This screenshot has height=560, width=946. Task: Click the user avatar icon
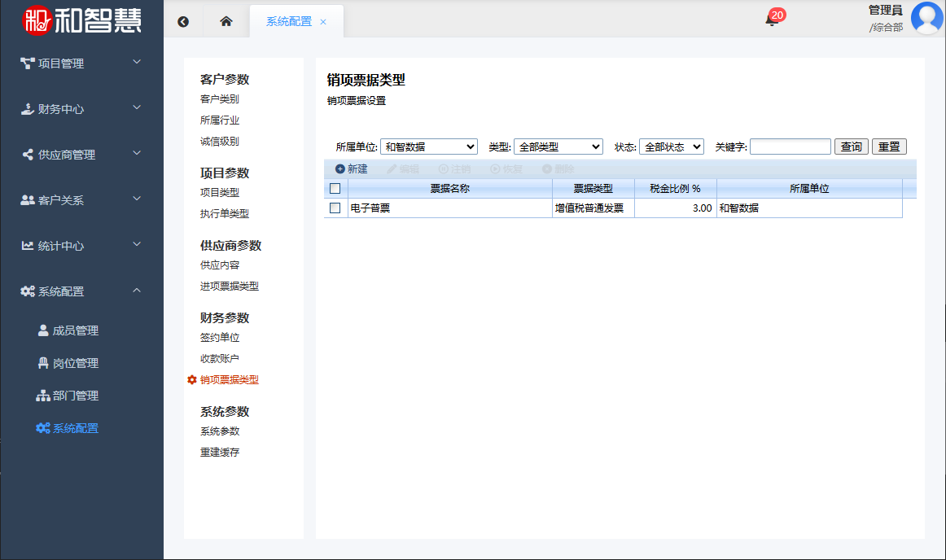(926, 18)
